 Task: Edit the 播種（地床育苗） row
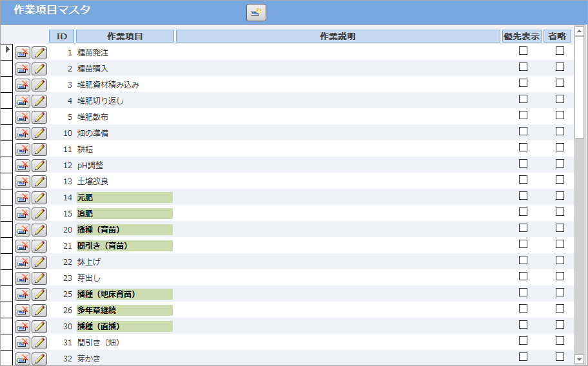39,294
